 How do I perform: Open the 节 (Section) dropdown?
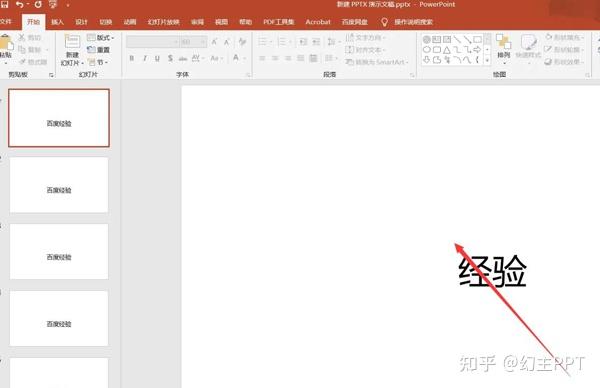pos(98,62)
